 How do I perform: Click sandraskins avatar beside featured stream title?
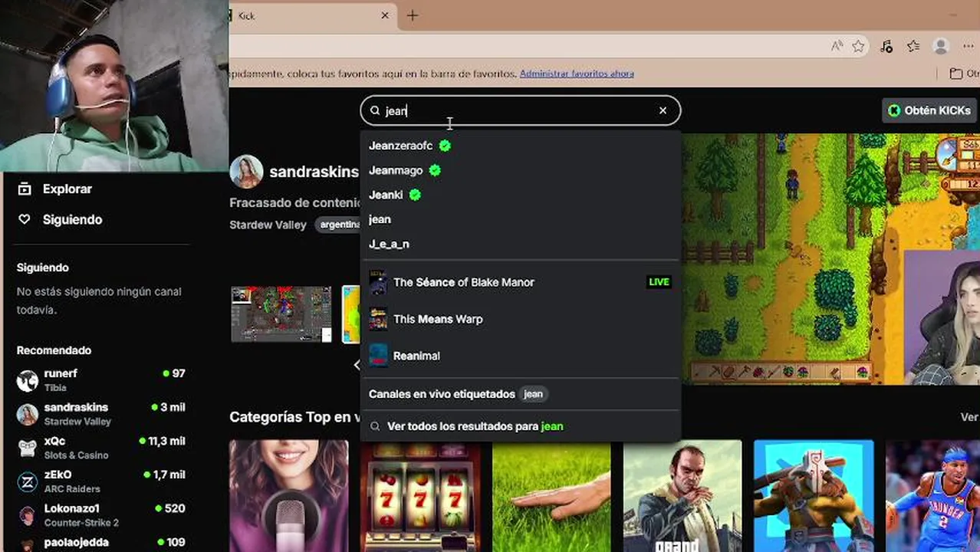(247, 172)
